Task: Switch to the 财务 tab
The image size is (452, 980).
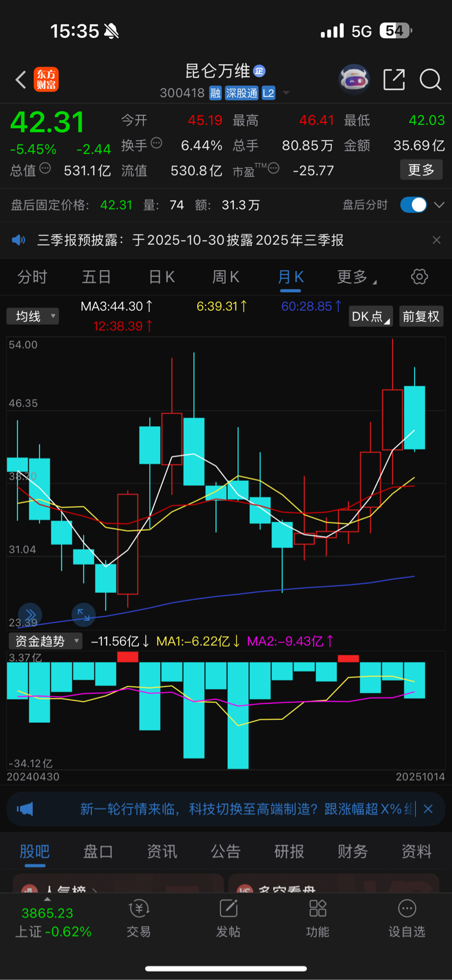Action: [x=353, y=851]
